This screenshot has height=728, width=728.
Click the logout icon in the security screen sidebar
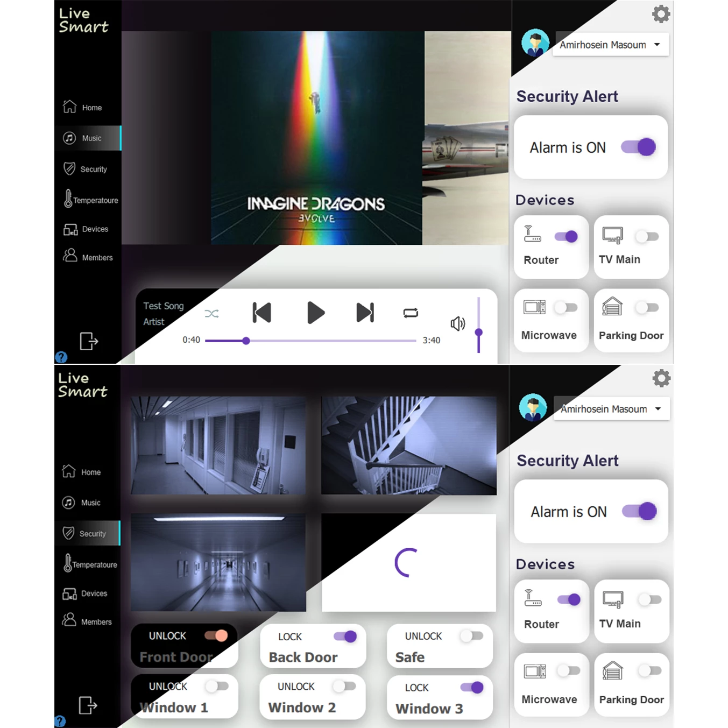coord(88,705)
